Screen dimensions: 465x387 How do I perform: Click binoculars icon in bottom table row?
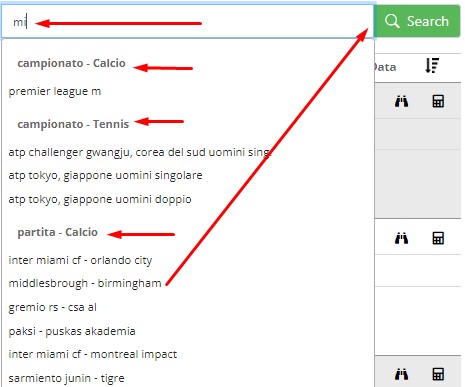point(401,374)
